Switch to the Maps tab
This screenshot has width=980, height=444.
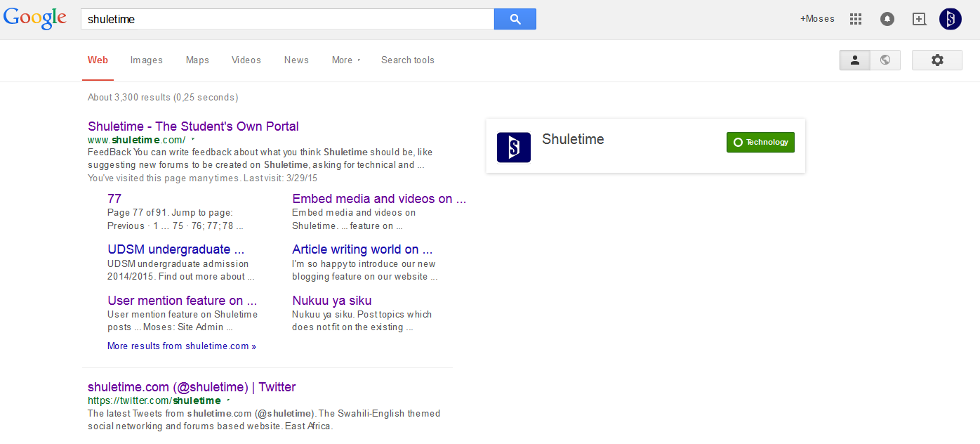tap(197, 60)
